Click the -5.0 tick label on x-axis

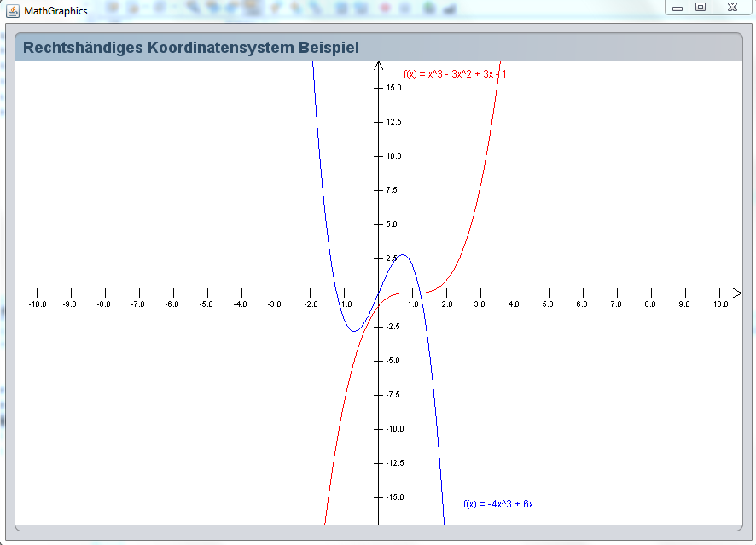point(206,304)
